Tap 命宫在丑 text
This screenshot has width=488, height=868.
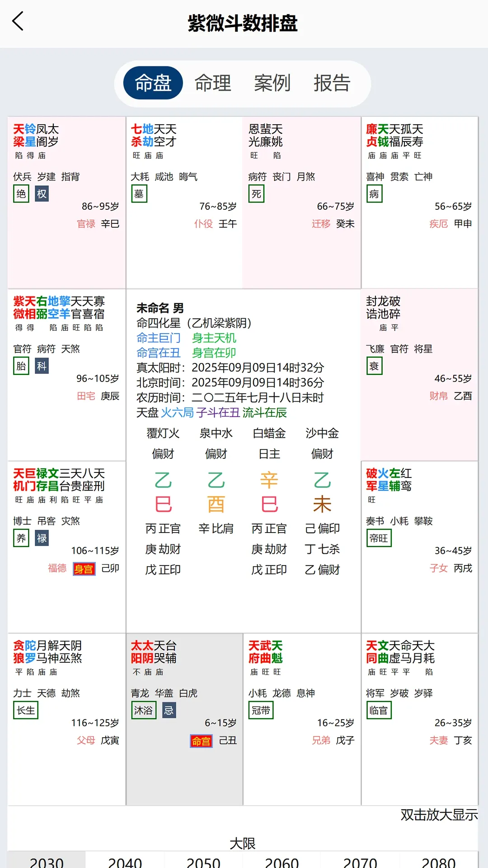pos(159,353)
